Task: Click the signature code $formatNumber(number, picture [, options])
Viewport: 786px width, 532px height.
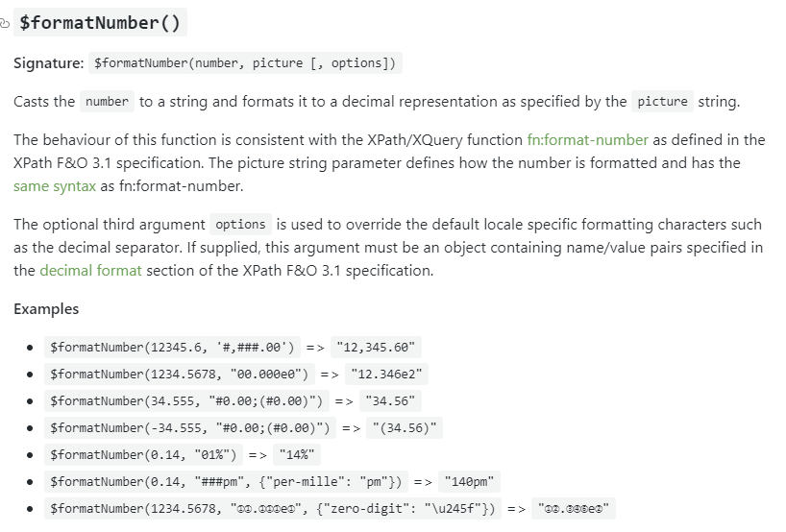Action: coord(245,63)
